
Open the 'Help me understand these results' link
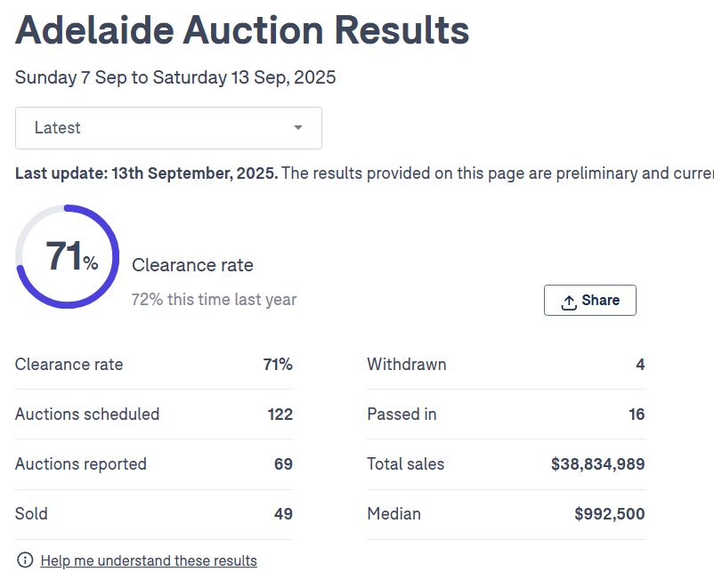click(149, 560)
